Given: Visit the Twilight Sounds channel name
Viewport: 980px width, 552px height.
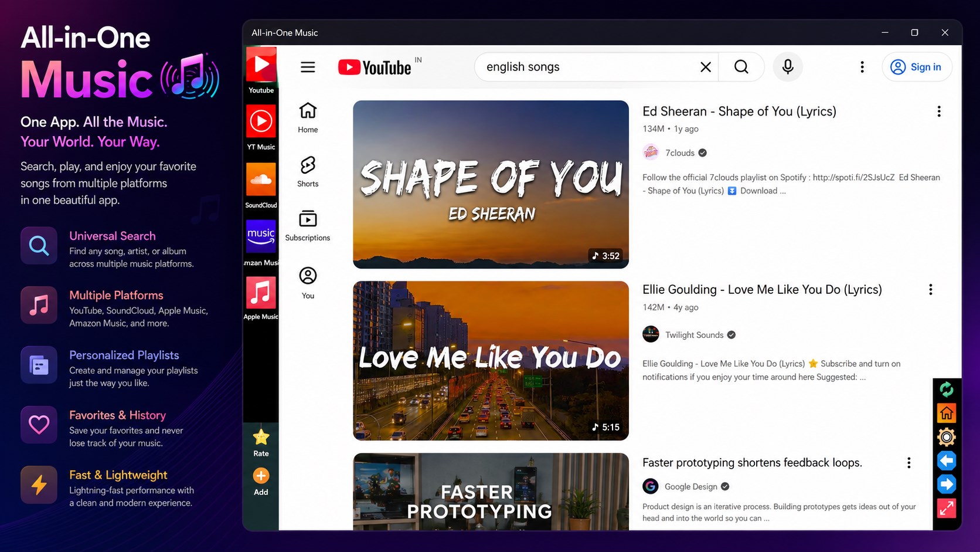Looking at the screenshot, I should click(695, 335).
